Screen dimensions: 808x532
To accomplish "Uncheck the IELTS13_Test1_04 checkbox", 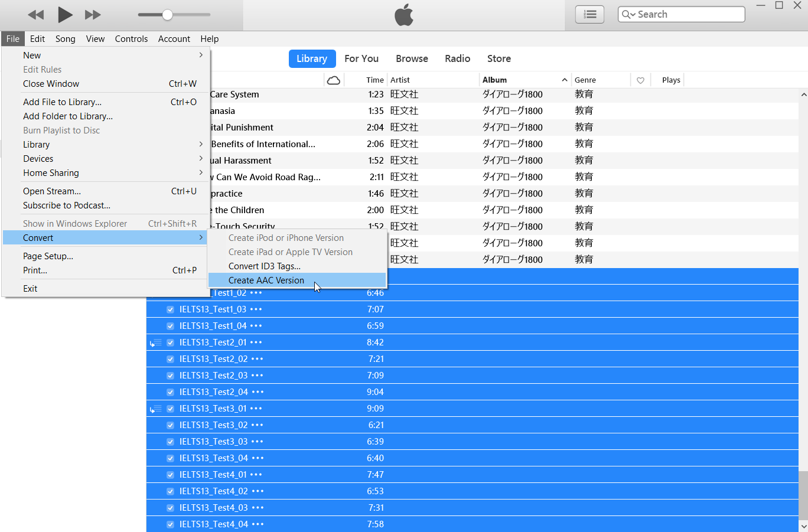I will click(170, 326).
